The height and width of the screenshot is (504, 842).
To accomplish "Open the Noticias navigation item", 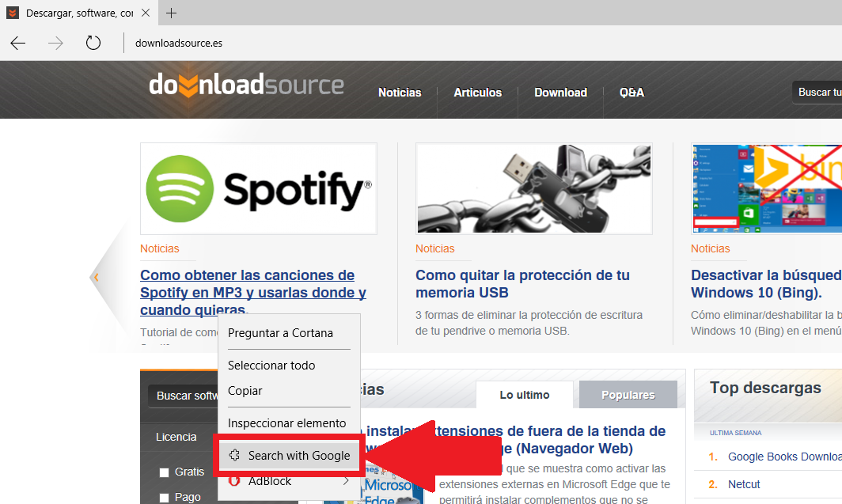I will click(400, 93).
